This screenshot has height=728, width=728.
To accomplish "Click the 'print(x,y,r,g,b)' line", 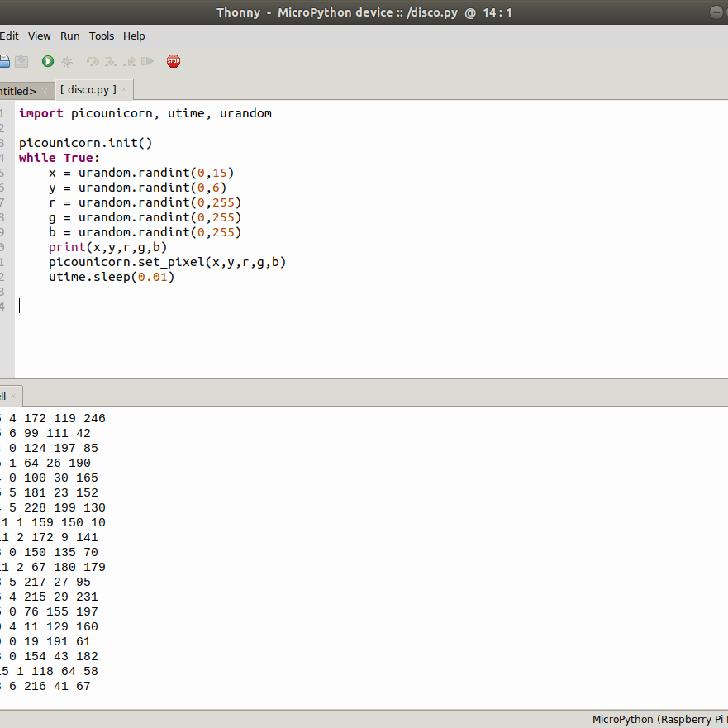I will click(107, 247).
